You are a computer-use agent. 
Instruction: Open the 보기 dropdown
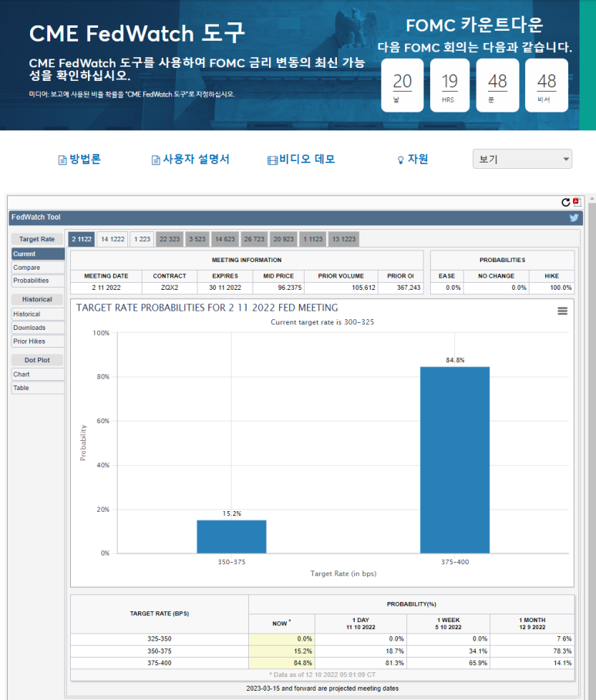522,159
